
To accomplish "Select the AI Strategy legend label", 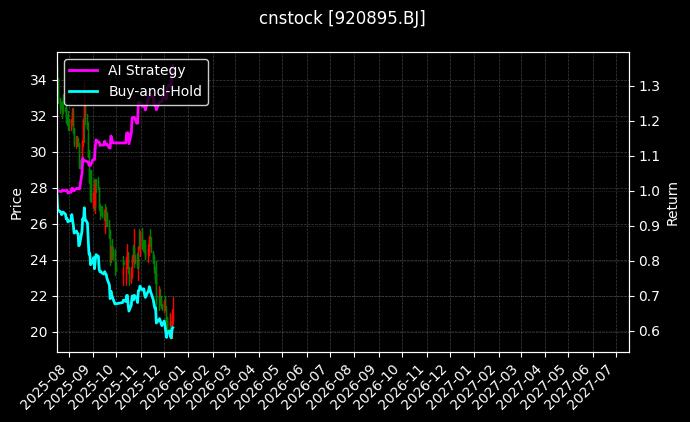I will 146,70.
